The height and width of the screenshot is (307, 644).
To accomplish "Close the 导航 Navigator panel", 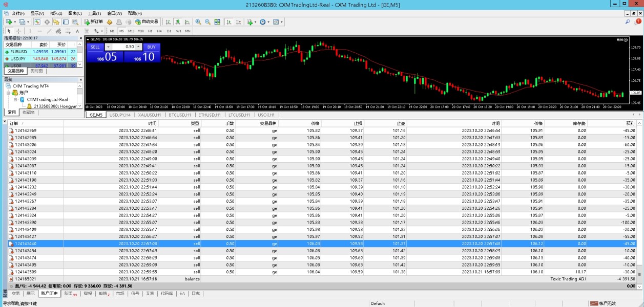I will (x=80, y=79).
